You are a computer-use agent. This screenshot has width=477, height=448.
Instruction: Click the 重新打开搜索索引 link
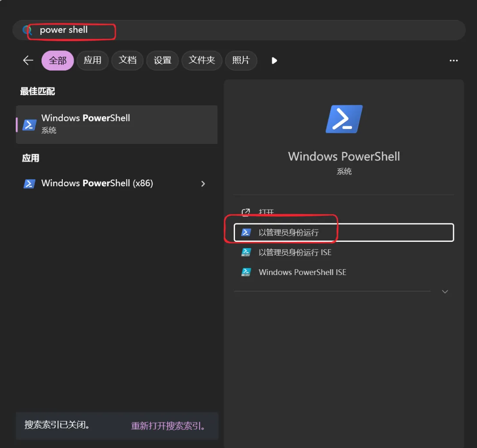coord(168,426)
